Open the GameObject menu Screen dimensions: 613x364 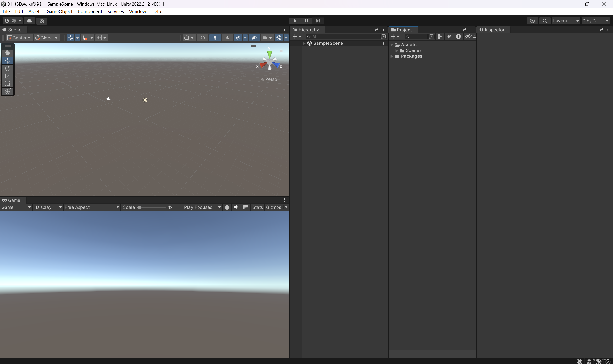59,11
